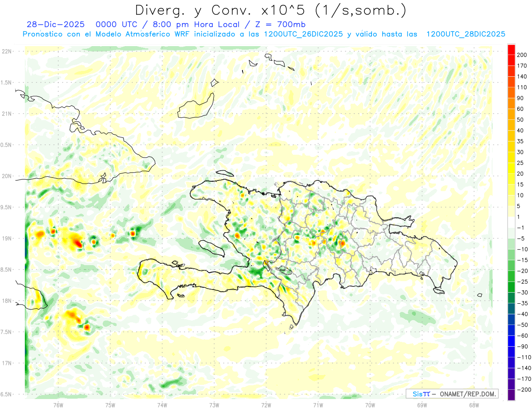The image size is (532, 411).
Task: Click the '19N' latitude label
Action: (7, 239)
